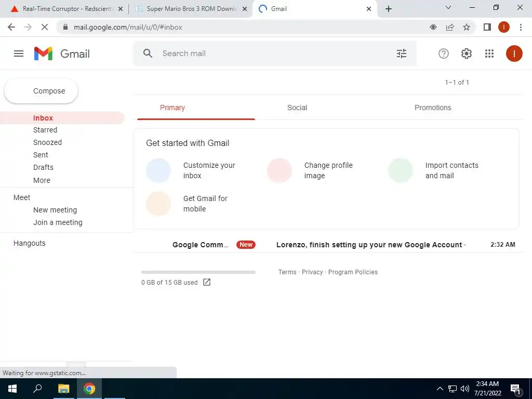Open volume control tray icon
This screenshot has width=532, height=399.
465,389
